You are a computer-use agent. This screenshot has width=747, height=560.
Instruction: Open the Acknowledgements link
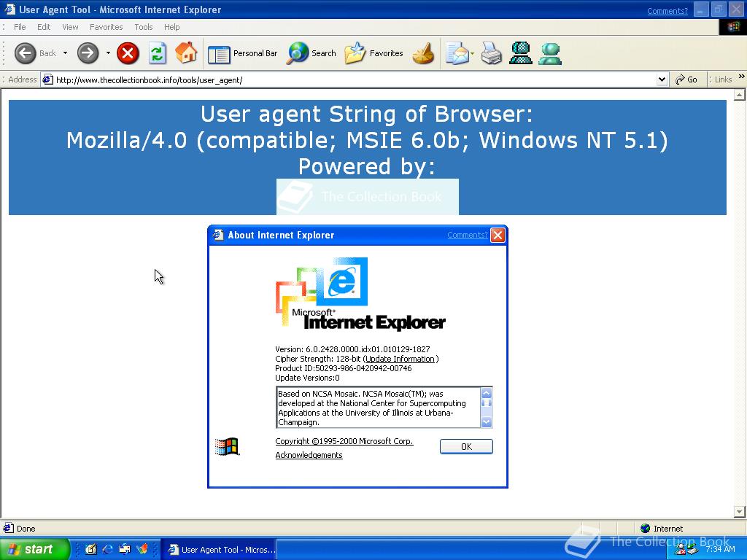pos(309,455)
